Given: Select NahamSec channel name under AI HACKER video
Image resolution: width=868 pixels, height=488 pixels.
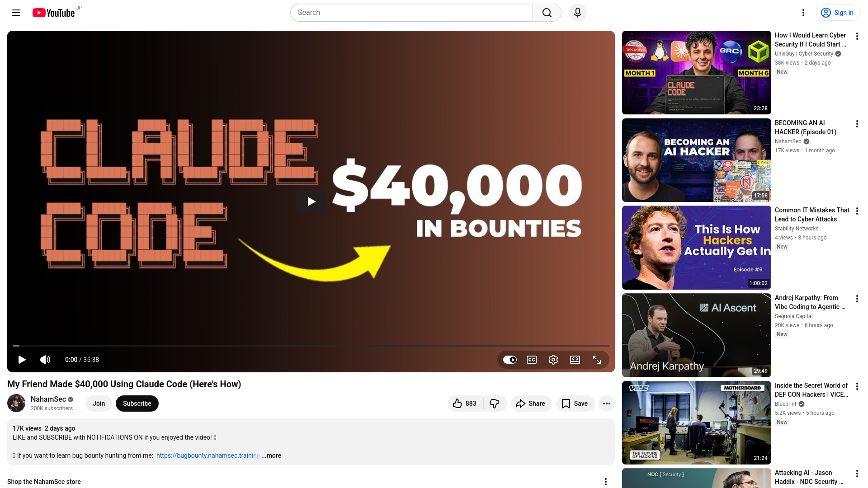Looking at the screenshot, I should (x=788, y=141).
